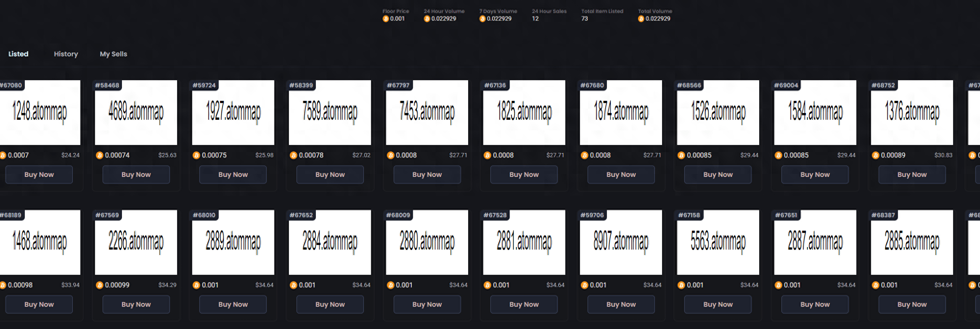Switch to the Listed tab
The image size is (980, 329).
[19, 54]
